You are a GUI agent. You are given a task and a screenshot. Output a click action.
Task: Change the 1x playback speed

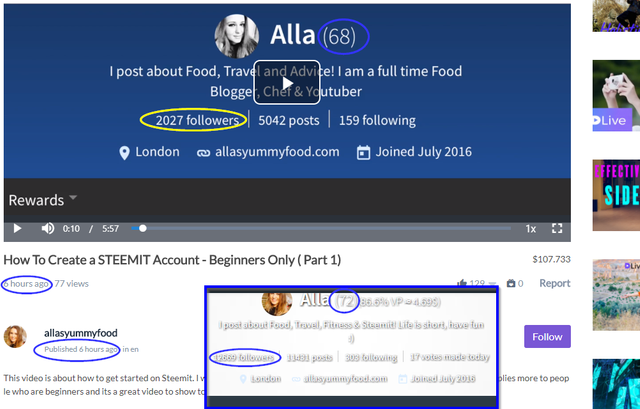click(531, 229)
